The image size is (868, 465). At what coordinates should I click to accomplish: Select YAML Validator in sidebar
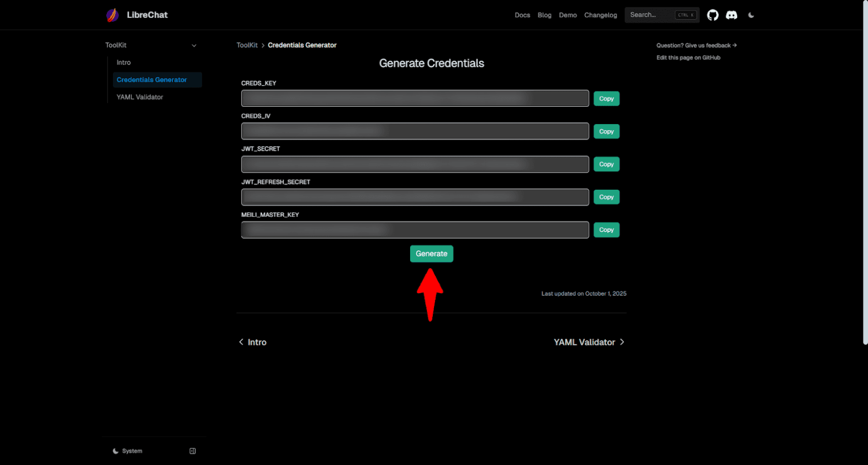pyautogui.click(x=140, y=97)
